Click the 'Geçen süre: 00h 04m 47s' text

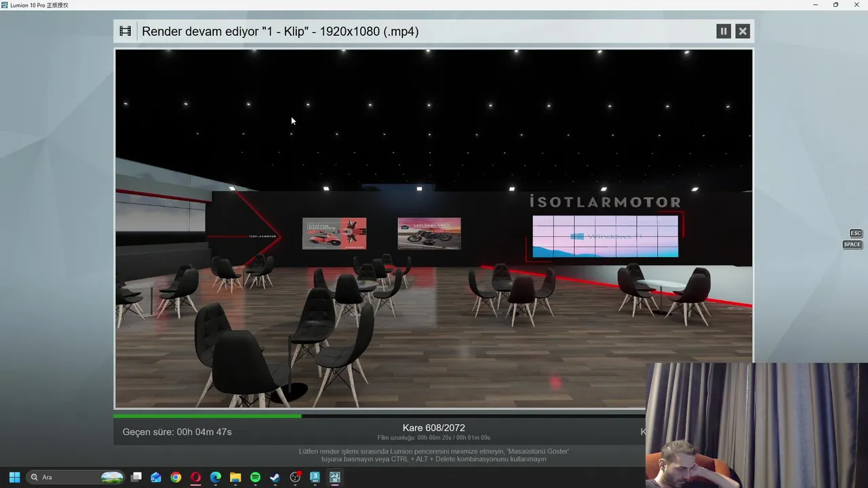177,432
